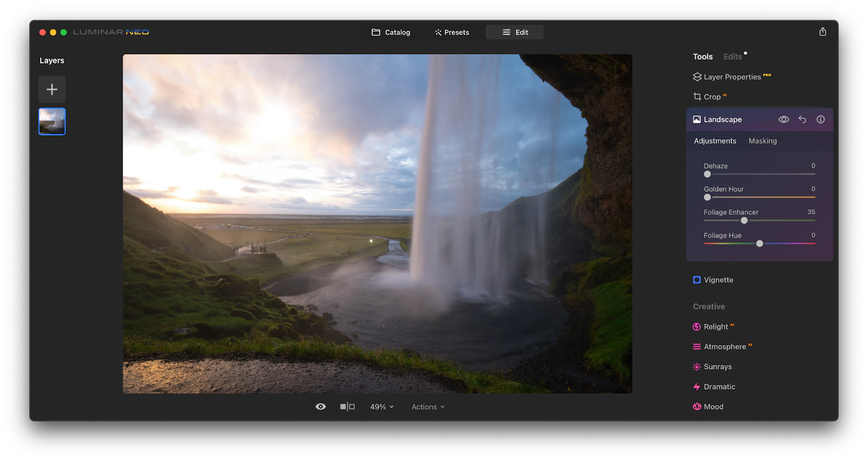868x460 pixels.
Task: Show the Edits history list
Action: tap(732, 57)
